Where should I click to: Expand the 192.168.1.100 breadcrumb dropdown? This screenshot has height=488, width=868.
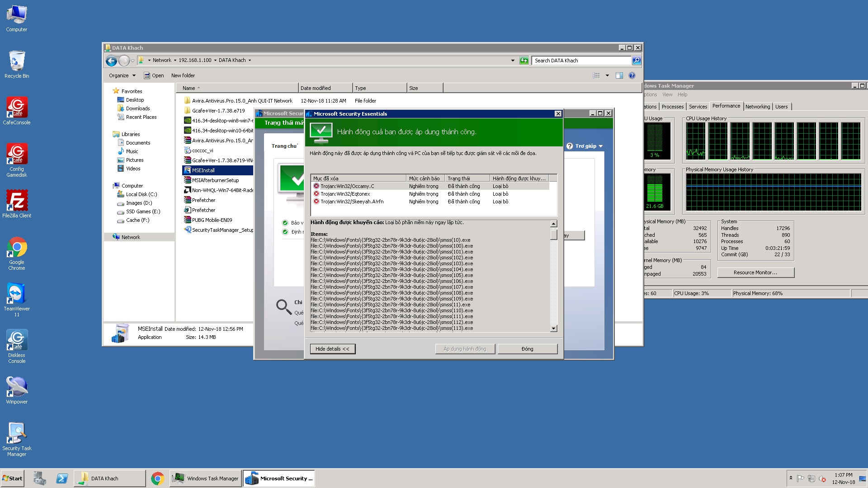(215, 61)
